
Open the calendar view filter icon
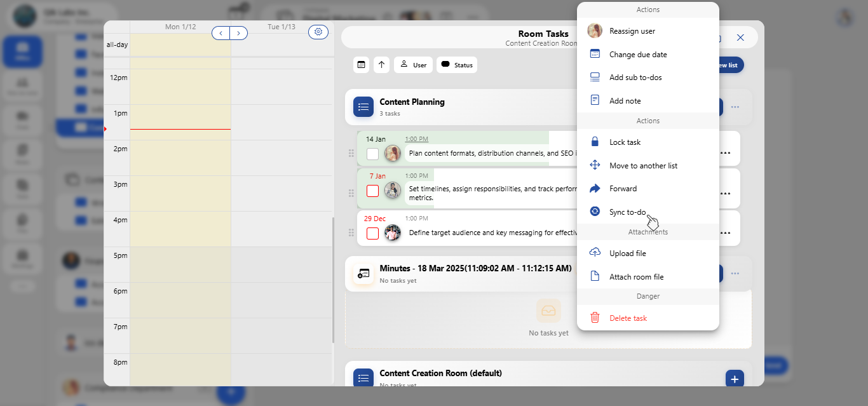click(361, 65)
